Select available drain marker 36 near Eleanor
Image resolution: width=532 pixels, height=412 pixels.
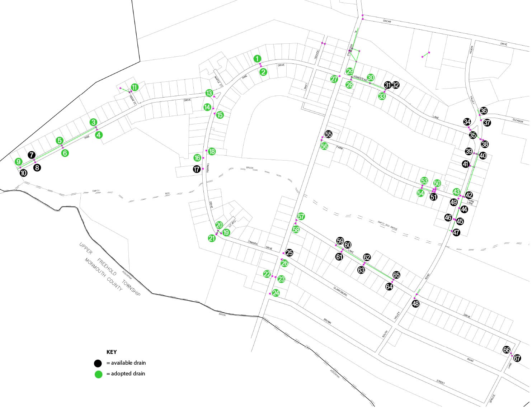pyautogui.click(x=484, y=111)
